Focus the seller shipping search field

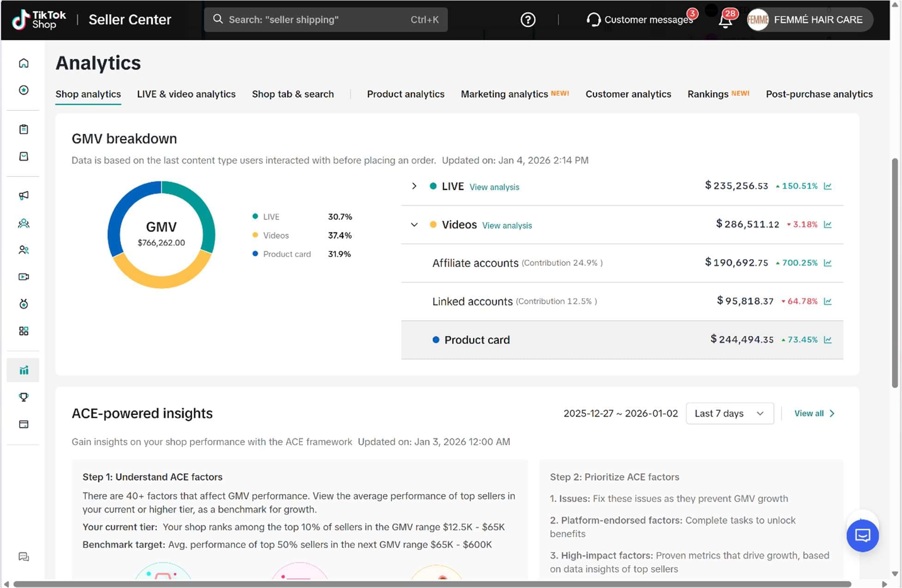pyautogui.click(x=326, y=20)
